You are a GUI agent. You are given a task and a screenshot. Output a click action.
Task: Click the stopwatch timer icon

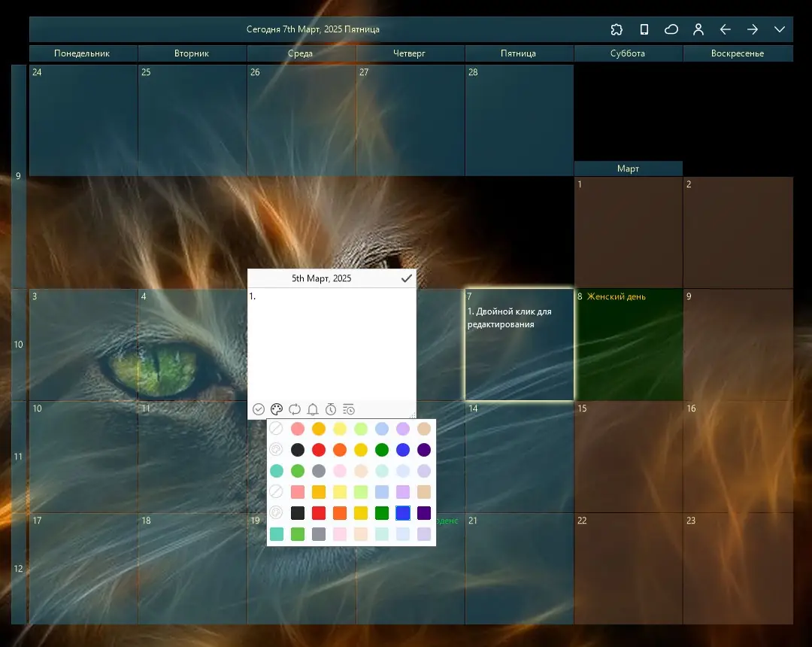click(x=331, y=409)
